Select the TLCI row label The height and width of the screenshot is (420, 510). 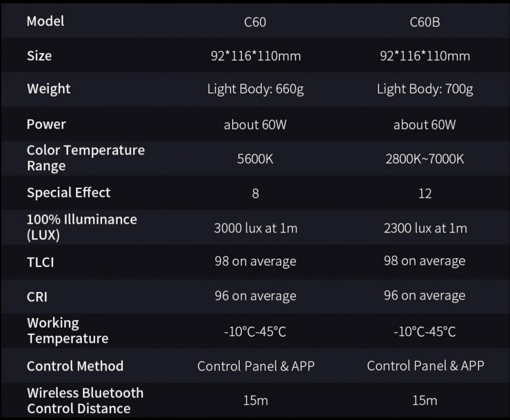tap(40, 262)
